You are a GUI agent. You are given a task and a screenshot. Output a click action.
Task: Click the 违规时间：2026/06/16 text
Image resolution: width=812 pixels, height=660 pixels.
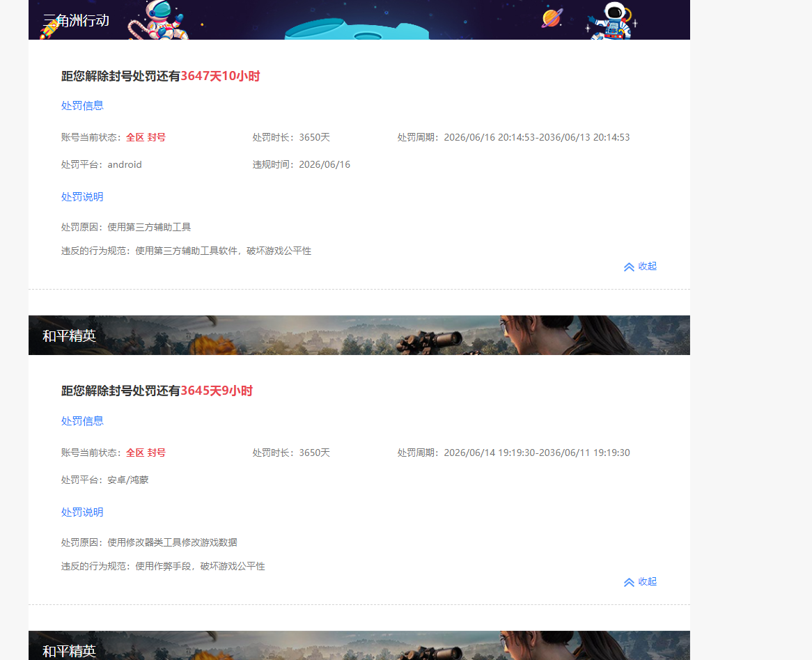tap(302, 164)
